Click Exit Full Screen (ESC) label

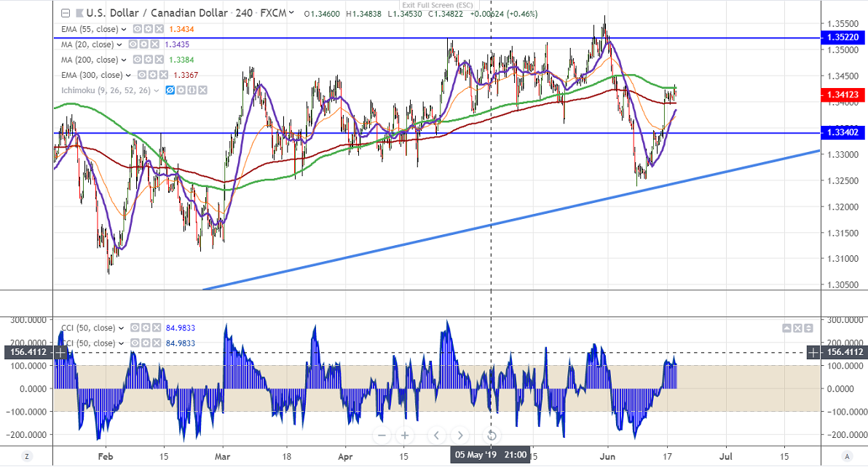[438, 5]
